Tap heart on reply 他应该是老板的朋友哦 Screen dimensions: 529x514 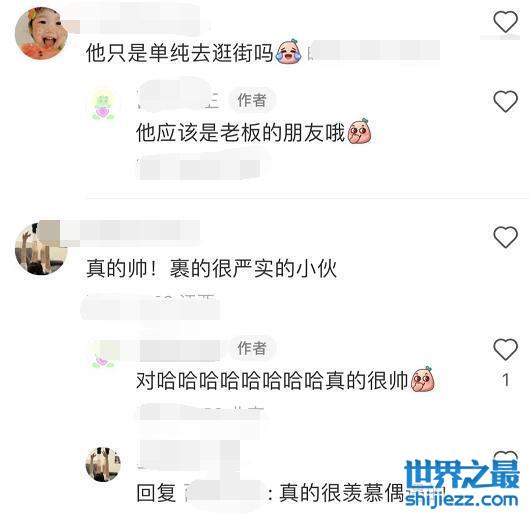pyautogui.click(x=505, y=101)
